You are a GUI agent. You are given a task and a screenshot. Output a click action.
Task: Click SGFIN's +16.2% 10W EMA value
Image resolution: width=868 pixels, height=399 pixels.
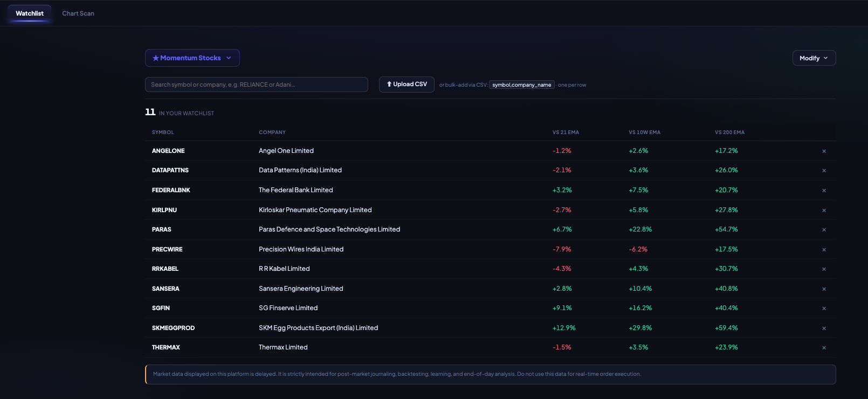click(640, 308)
